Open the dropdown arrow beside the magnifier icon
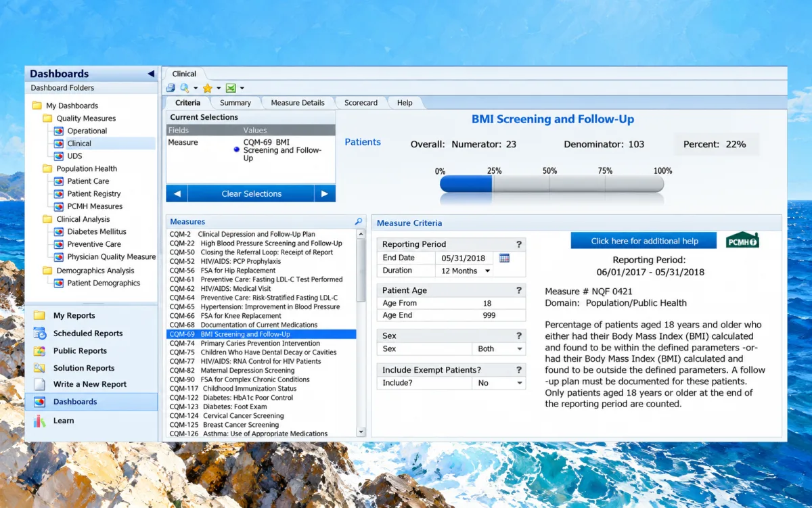812x508 pixels. (x=196, y=89)
